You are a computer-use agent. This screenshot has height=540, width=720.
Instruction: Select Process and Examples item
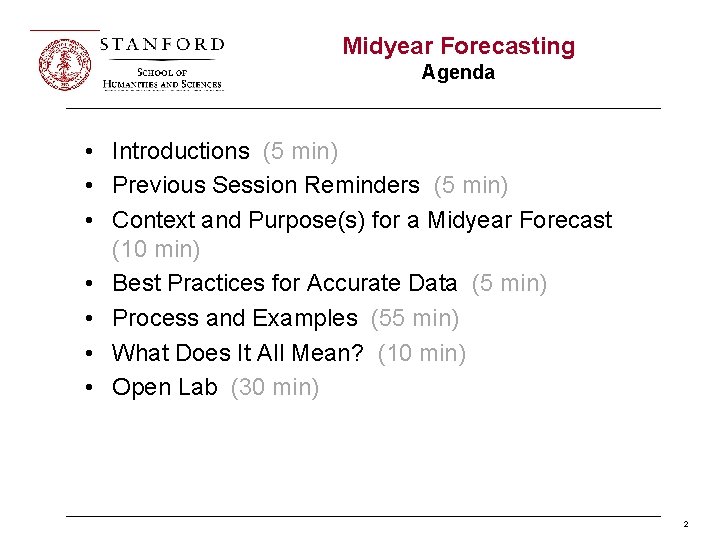point(235,318)
